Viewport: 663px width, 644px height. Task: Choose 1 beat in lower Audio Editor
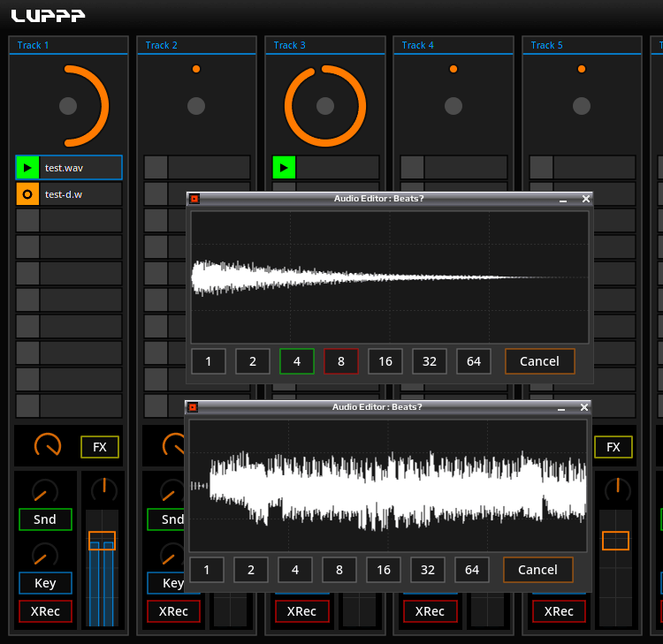(207, 570)
